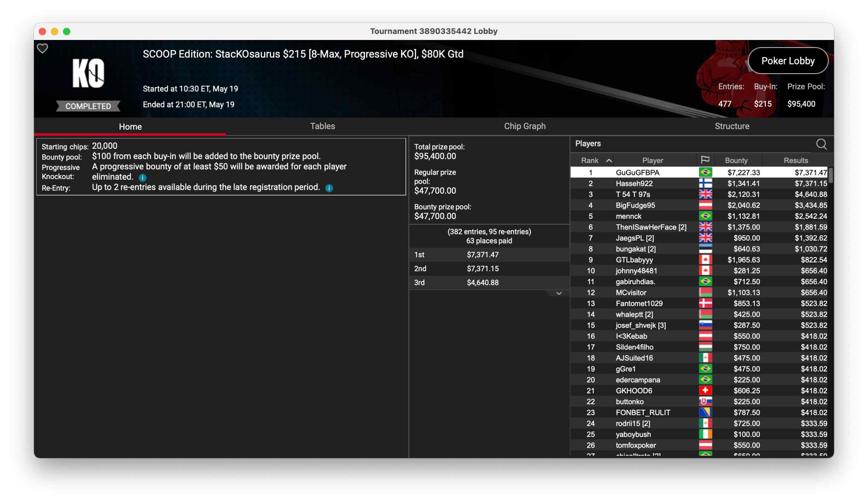Sort players by Bounty column header
Image resolution: width=868 pixels, height=503 pixels.
point(736,160)
